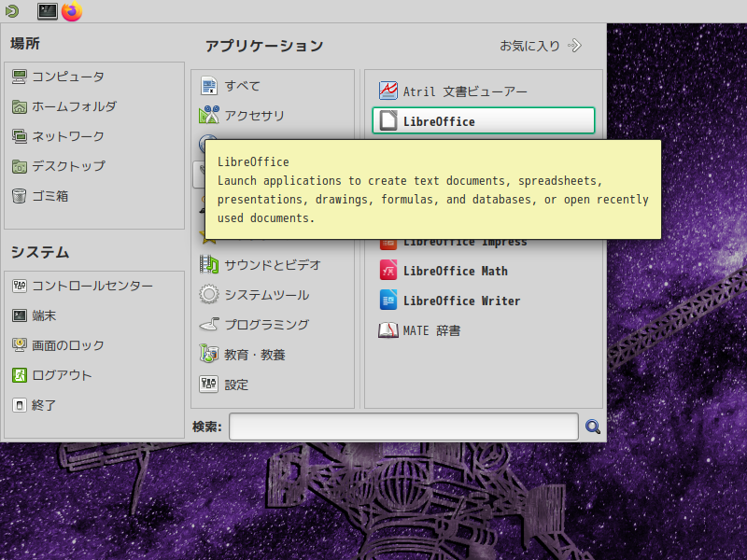This screenshot has width=747, height=560.
Task: Select サウンドとビデオ category icon
Action: (x=208, y=265)
